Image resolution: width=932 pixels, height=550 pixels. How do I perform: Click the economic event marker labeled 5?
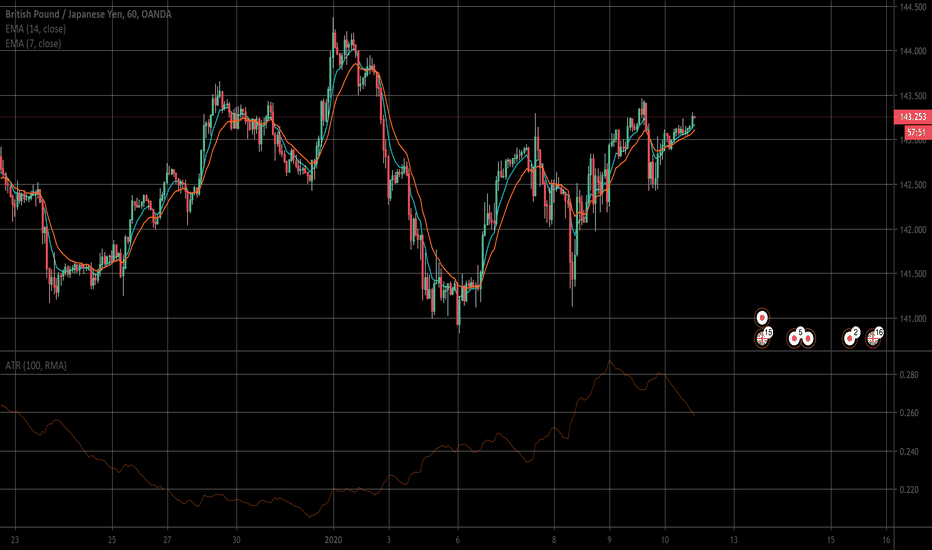pyautogui.click(x=796, y=337)
